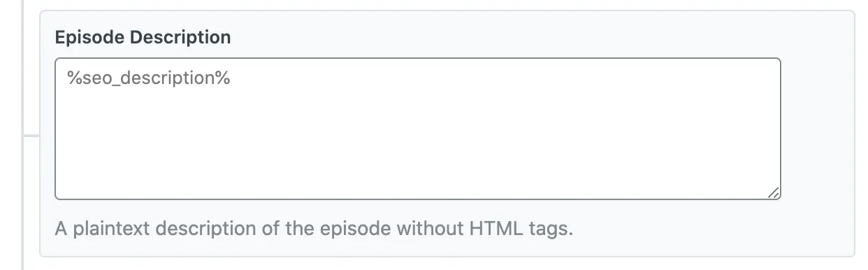The width and height of the screenshot is (868, 270).
Task: Focus the Episode Description text area
Action: tap(418, 129)
